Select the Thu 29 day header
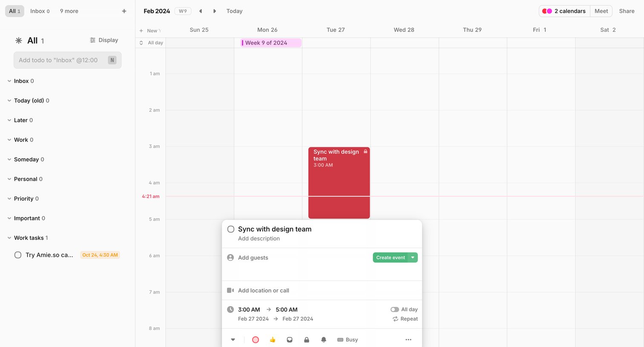The image size is (644, 347). 472,30
